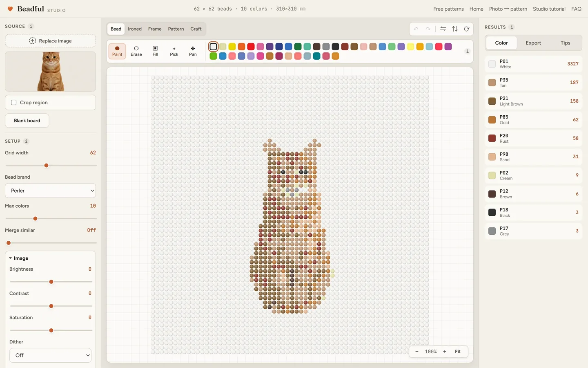Zoom in with the plus icon

tap(445, 352)
